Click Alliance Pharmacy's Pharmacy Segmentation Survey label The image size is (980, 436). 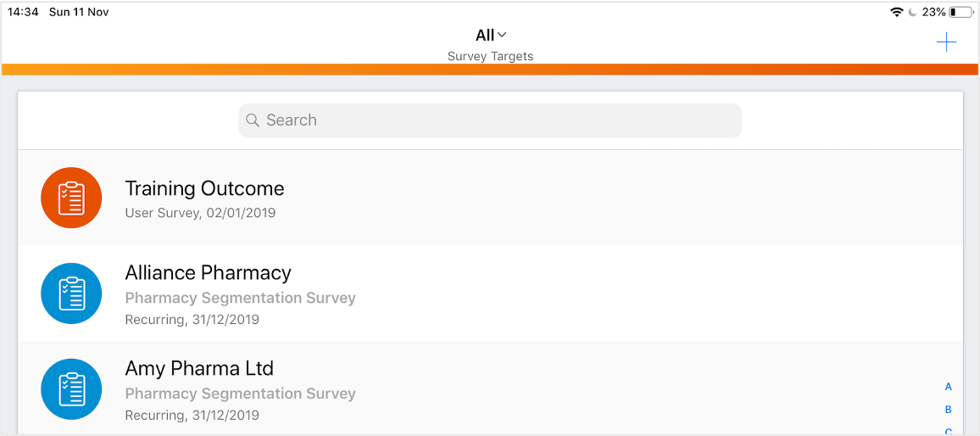coord(240,298)
